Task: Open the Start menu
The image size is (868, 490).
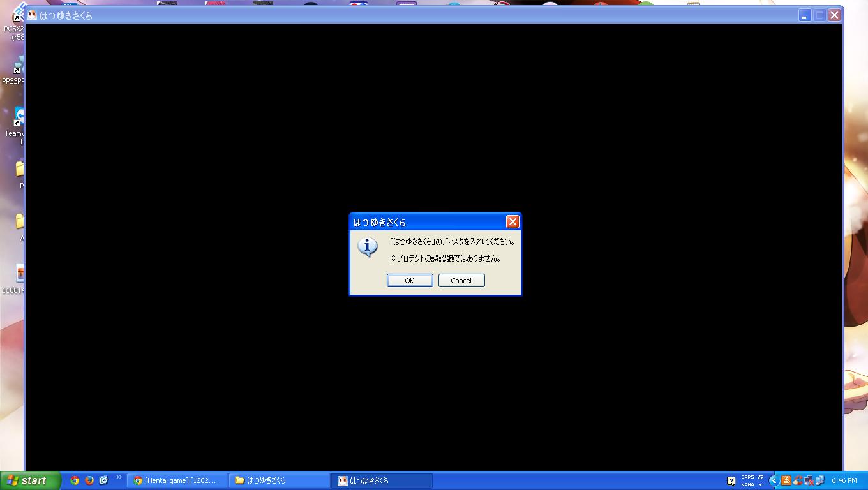Action: pyautogui.click(x=30, y=480)
